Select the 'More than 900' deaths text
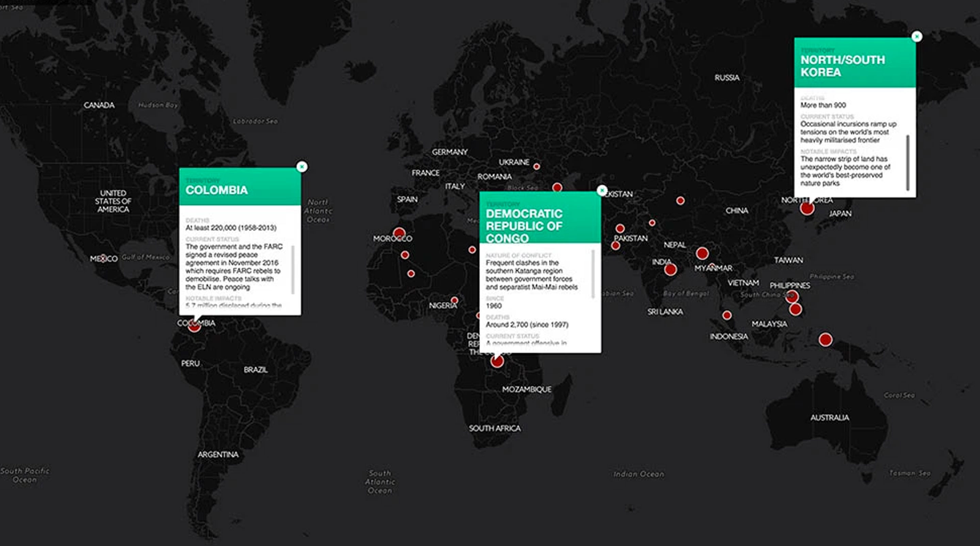The width and height of the screenshot is (980, 546). click(823, 105)
